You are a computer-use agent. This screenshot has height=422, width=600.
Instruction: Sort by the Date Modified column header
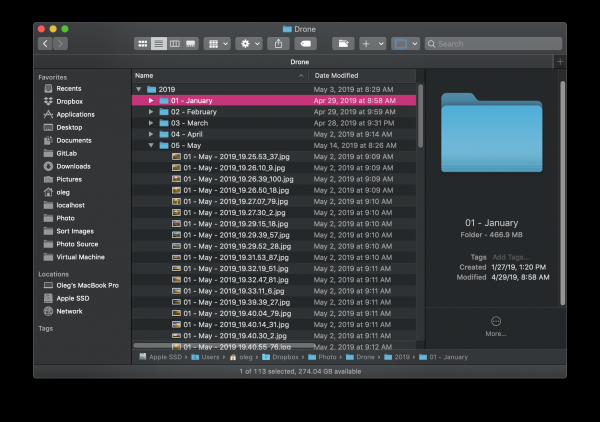click(336, 76)
